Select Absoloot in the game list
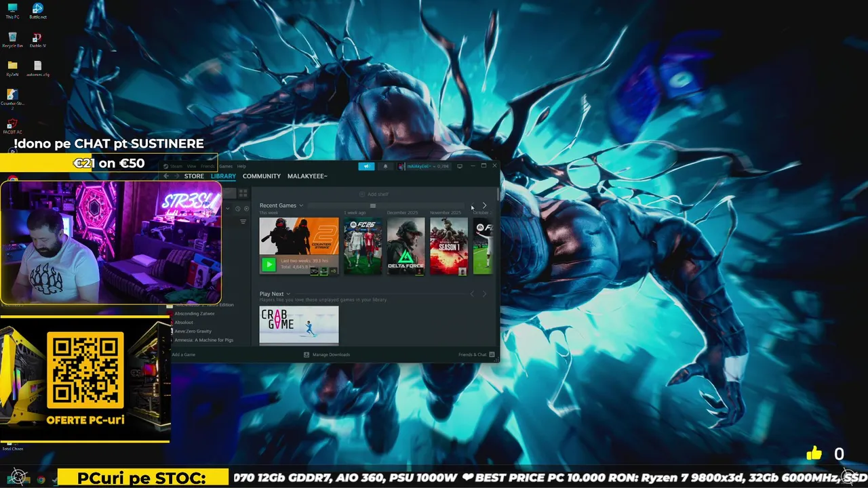The width and height of the screenshot is (868, 488). click(184, 323)
